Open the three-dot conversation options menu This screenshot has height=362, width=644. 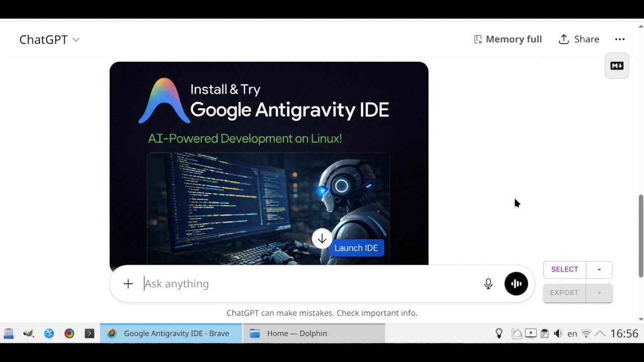click(x=620, y=39)
